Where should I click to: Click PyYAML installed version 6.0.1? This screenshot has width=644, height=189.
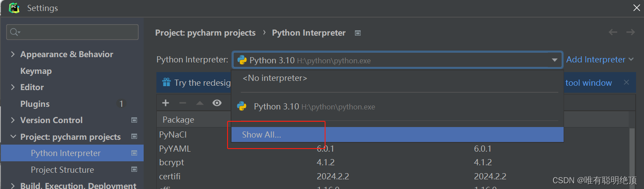coord(326,149)
